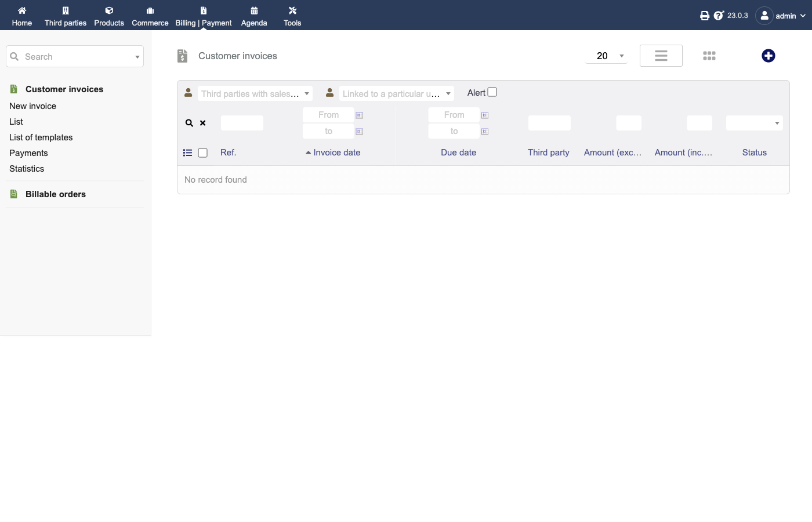This screenshot has height=522, width=812.
Task: Open Invoice date From calendar picker
Action: [x=359, y=115]
